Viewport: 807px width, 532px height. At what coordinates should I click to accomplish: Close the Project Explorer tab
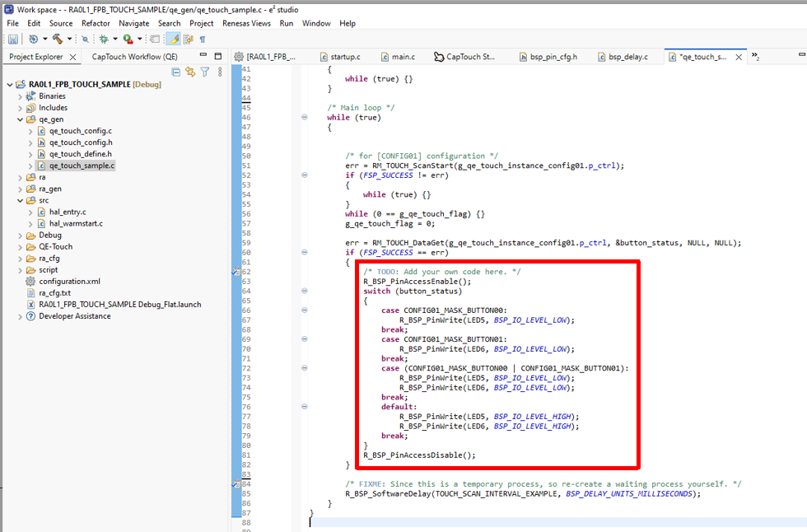pos(72,57)
